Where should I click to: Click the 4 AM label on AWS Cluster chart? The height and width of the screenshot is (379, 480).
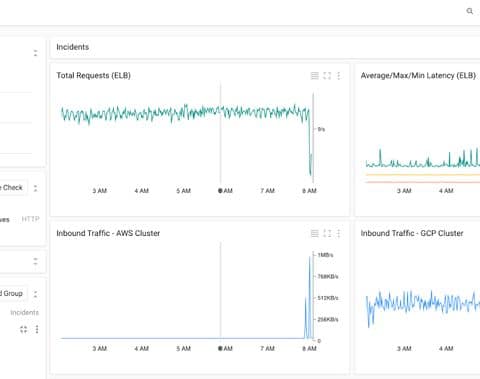142,348
